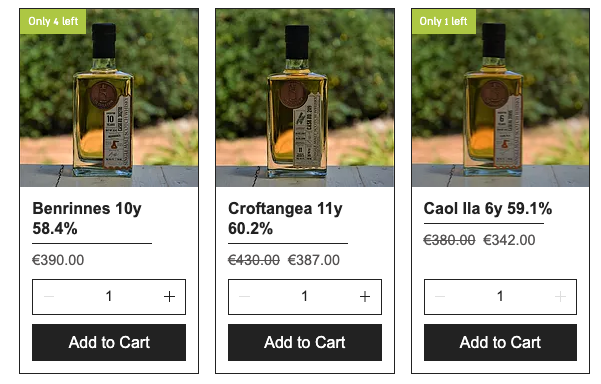The image size is (601, 384).
Task: Increase Croftangea 11y quantity with plus icon
Action: (365, 297)
